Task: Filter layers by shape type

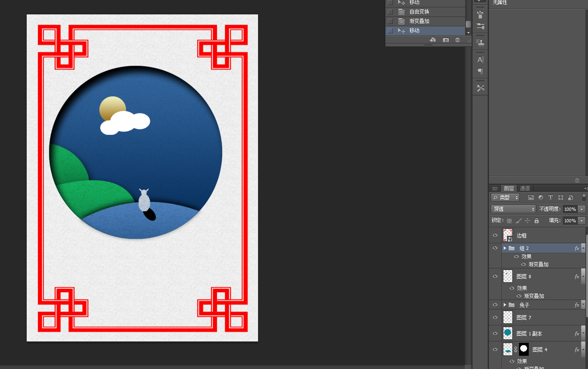Action: [560, 198]
